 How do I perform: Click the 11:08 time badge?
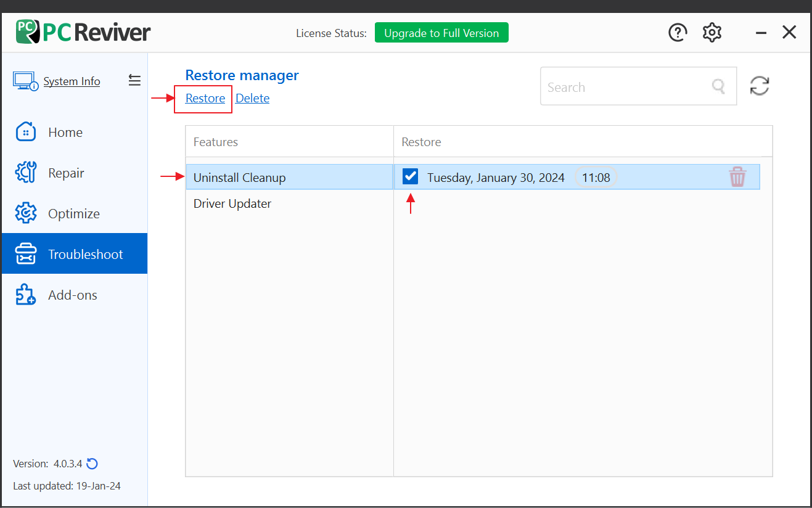coord(596,178)
